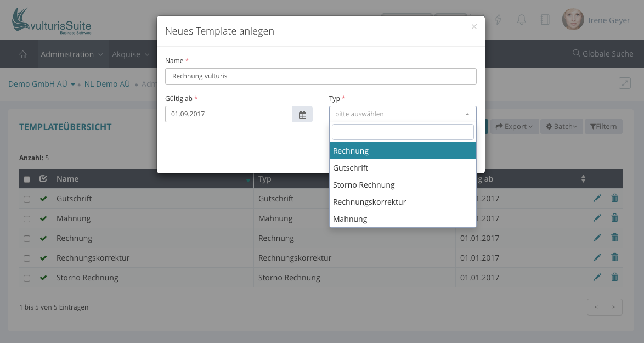The image size is (644, 343).
Task: Check the Gutschrift row checkbox
Action: click(27, 199)
